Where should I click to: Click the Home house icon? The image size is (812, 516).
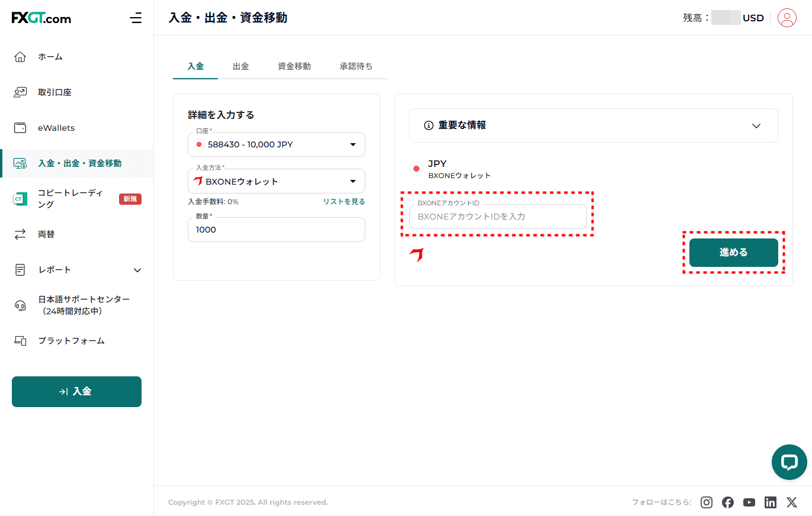(x=20, y=57)
